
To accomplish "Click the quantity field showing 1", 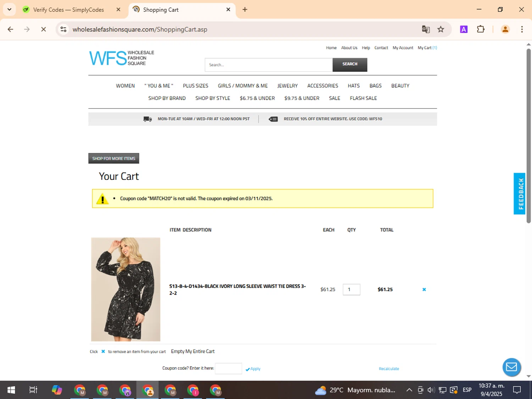I will 351,289.
